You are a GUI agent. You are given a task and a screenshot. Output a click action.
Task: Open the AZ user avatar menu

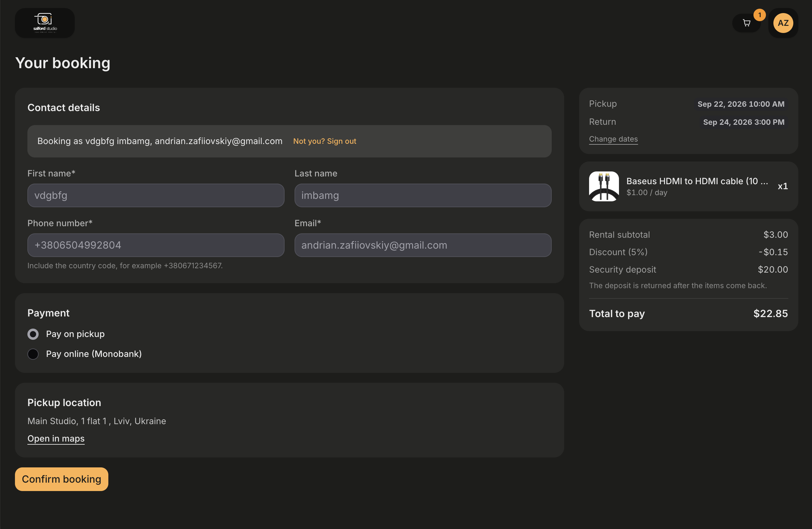coord(783,23)
